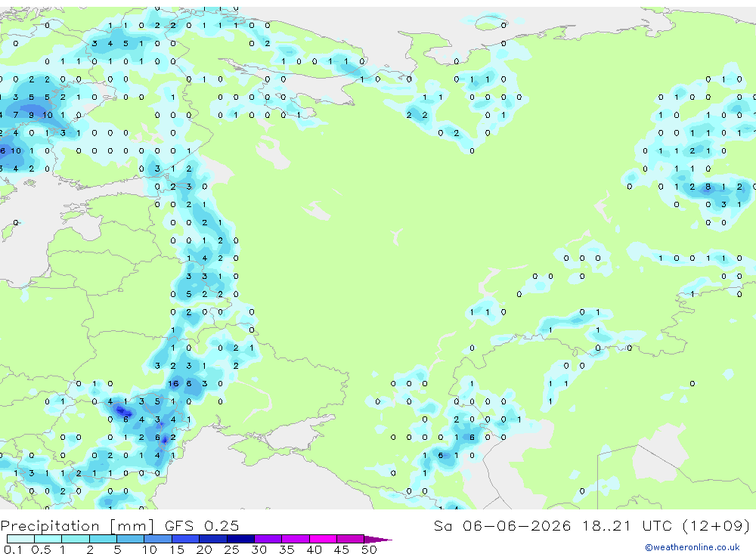Image resolution: width=756 pixels, height=554 pixels.
Task: Click the '0.5' legend scale label
Action: pyautogui.click(x=41, y=549)
